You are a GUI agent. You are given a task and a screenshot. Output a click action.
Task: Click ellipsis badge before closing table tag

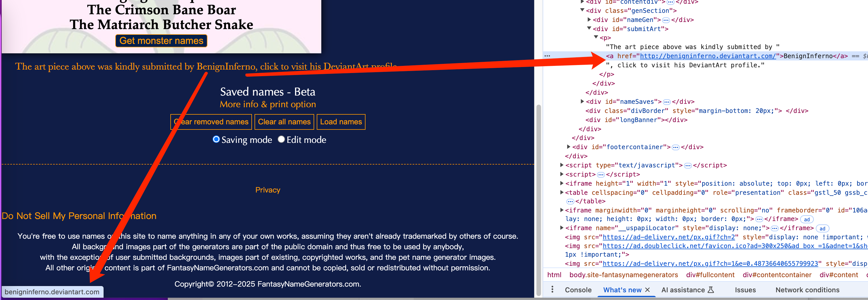click(x=570, y=201)
